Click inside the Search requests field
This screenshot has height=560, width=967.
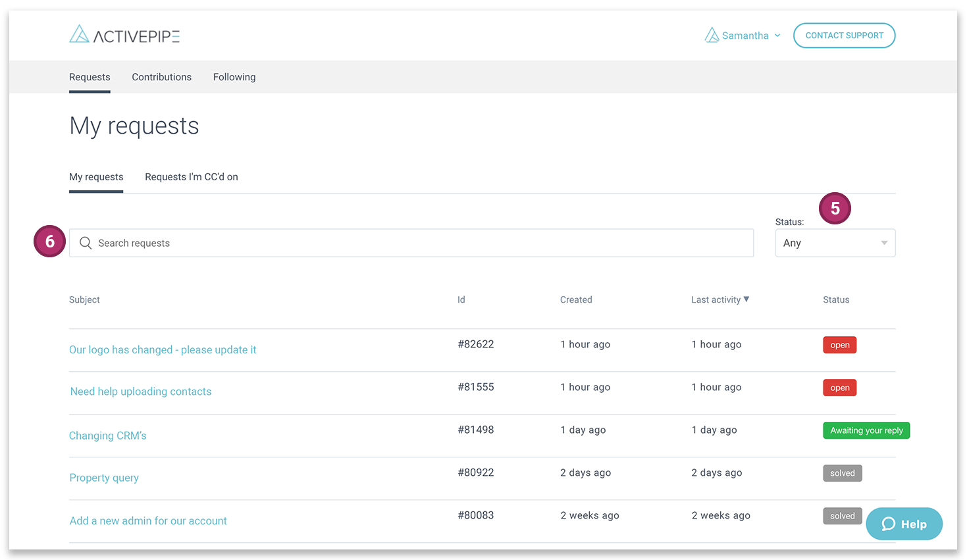(263, 243)
